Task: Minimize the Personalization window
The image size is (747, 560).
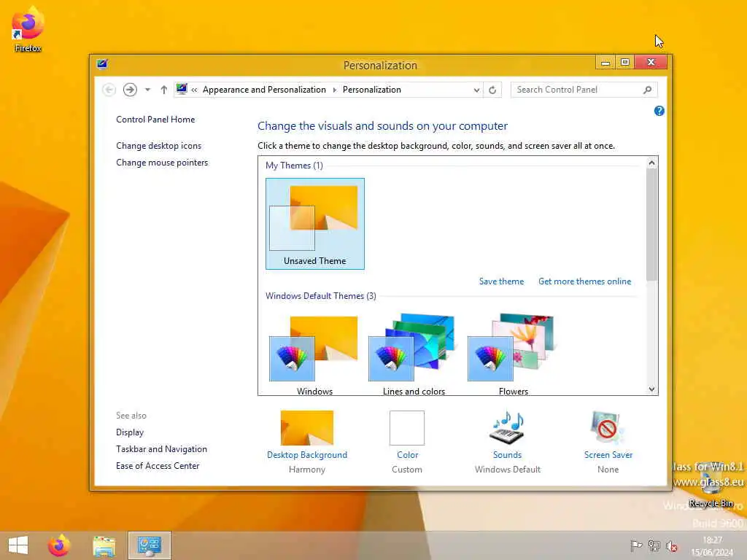Action: (x=605, y=63)
